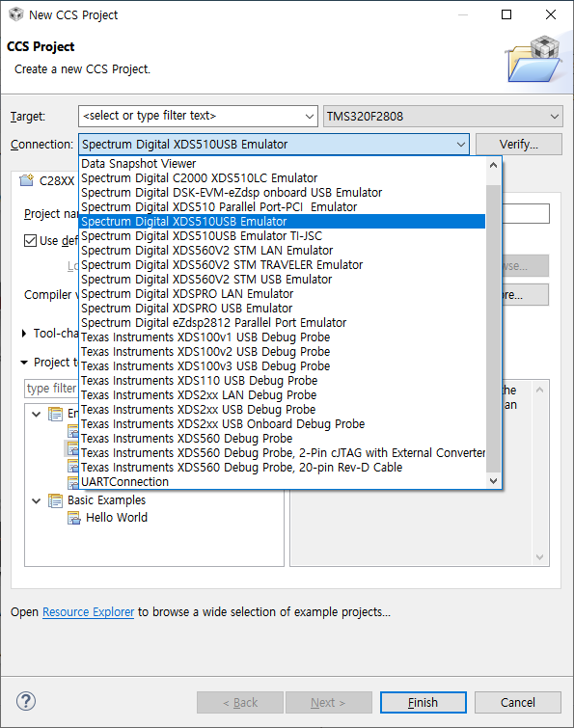
Task: Choose XDS560V2 STM LAN Emulator
Action: pos(283,251)
